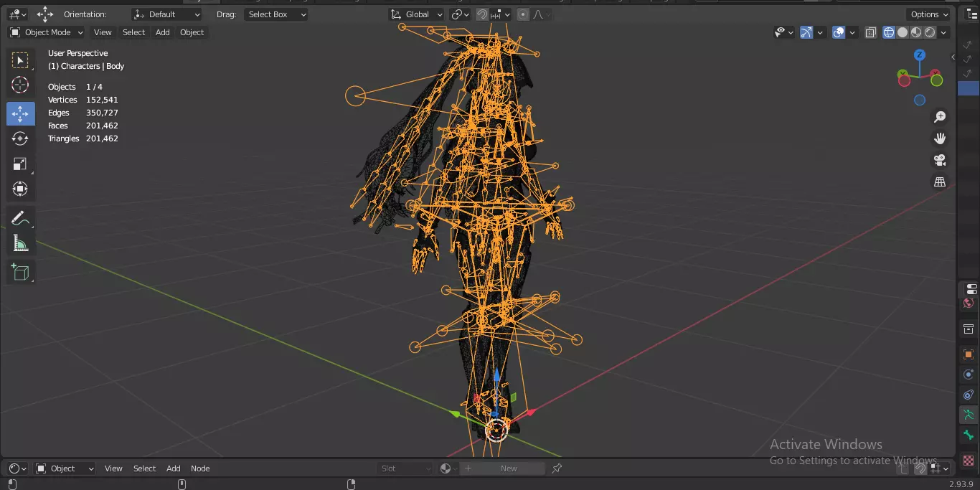This screenshot has height=490, width=980.
Task: Toggle show overlays button
Action: pyautogui.click(x=839, y=32)
